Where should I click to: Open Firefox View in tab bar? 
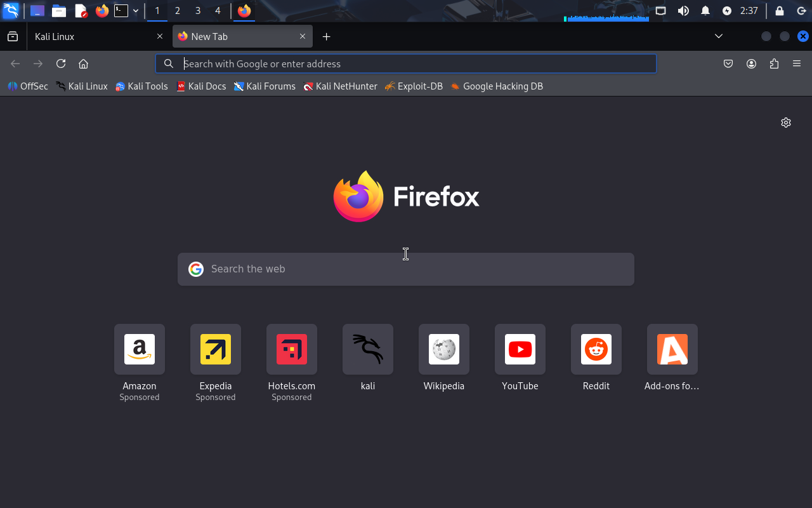(13, 37)
